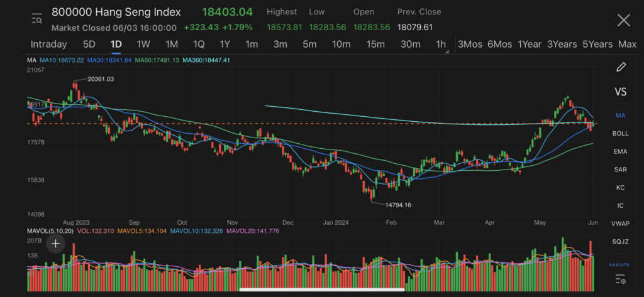The image size is (644, 297).
Task: Click the Highest value 18573.81
Action: (285, 28)
